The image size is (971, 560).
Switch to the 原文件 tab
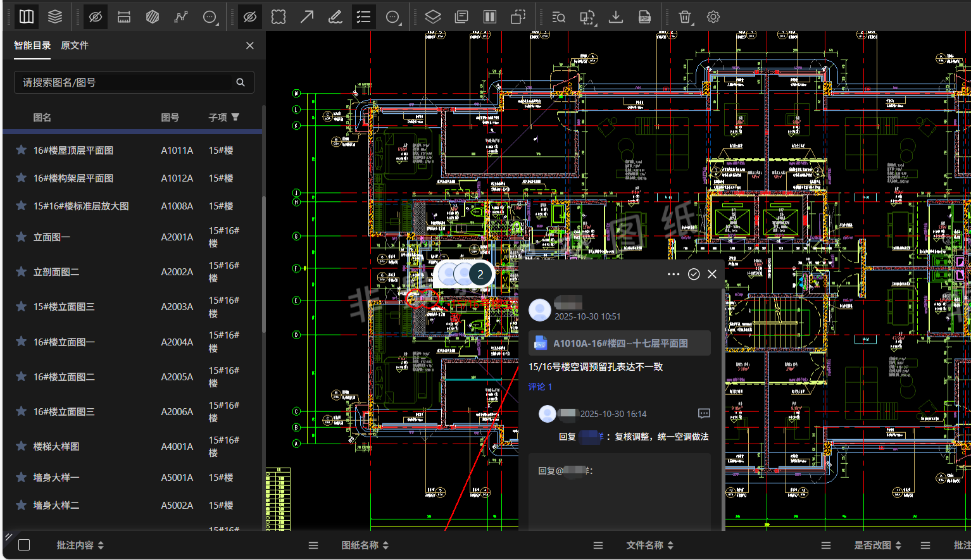[x=75, y=46]
